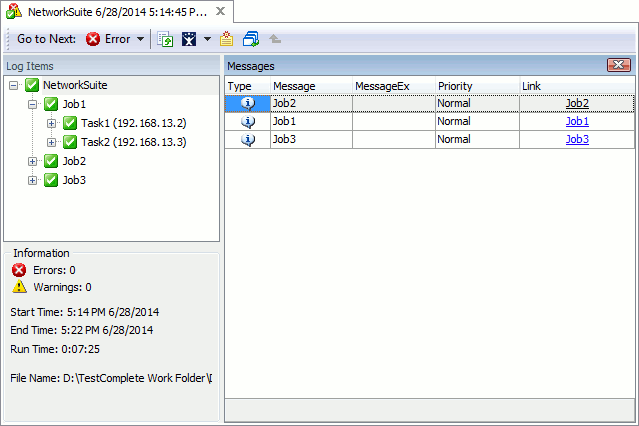639x426 pixels.
Task: Click the green check icon next to Task1
Action: 70,123
